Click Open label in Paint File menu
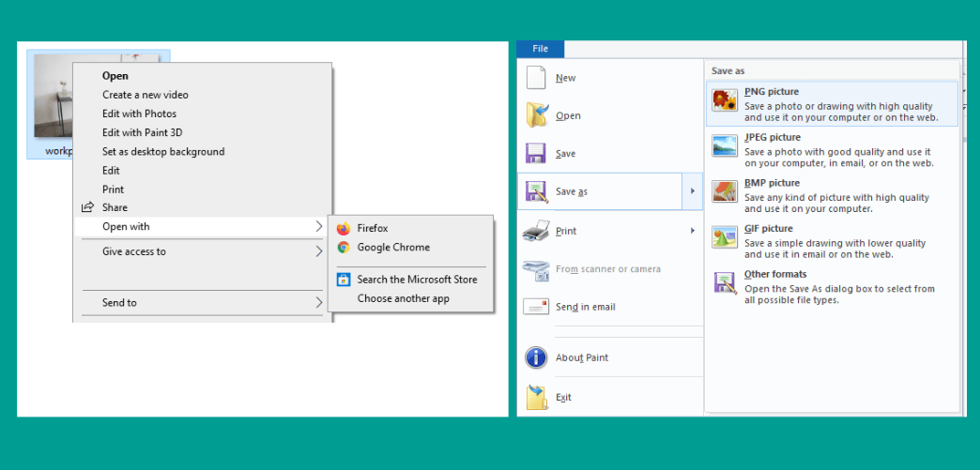 click(x=568, y=115)
